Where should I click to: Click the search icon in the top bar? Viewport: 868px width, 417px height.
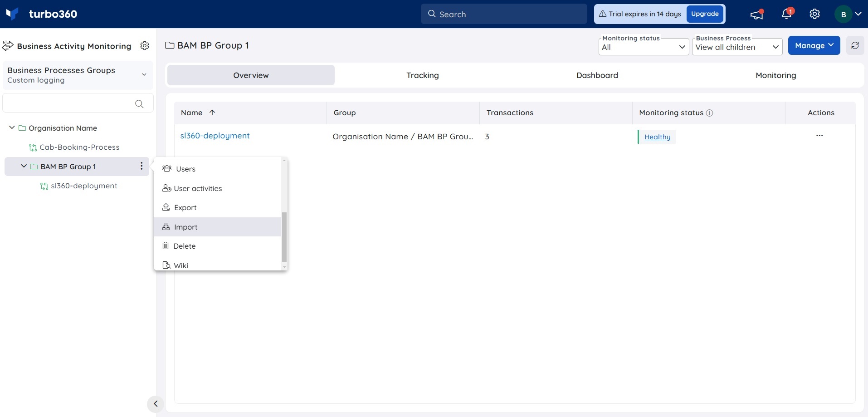[432, 14]
